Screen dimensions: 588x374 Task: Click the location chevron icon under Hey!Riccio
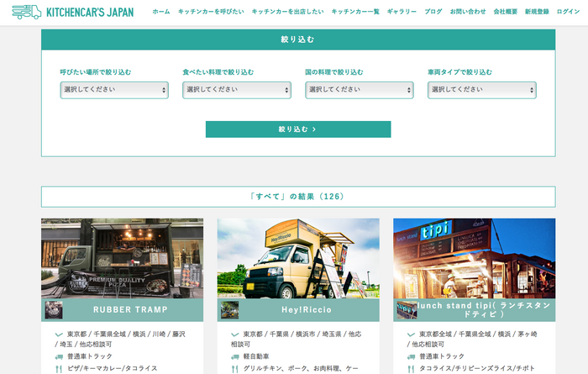[234, 334]
